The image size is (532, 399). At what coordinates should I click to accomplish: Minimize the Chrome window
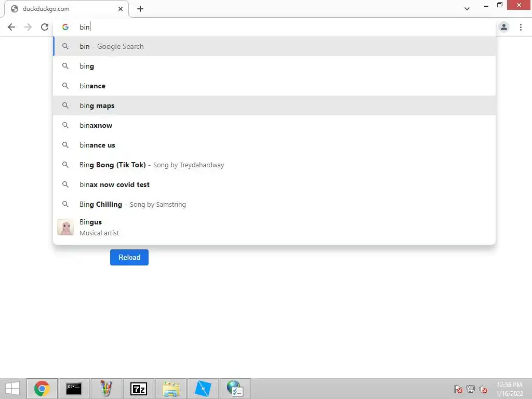(x=486, y=6)
